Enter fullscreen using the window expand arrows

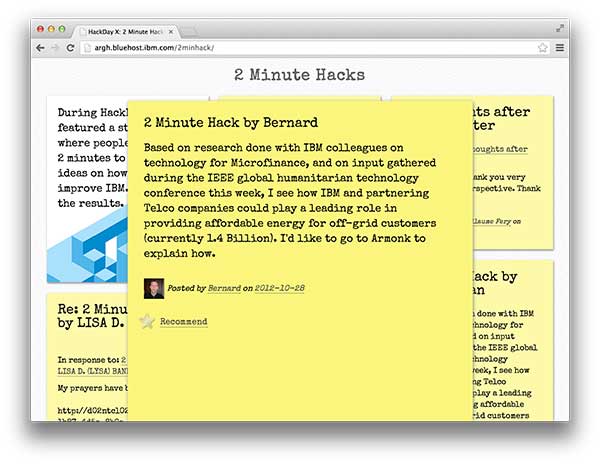(560, 29)
